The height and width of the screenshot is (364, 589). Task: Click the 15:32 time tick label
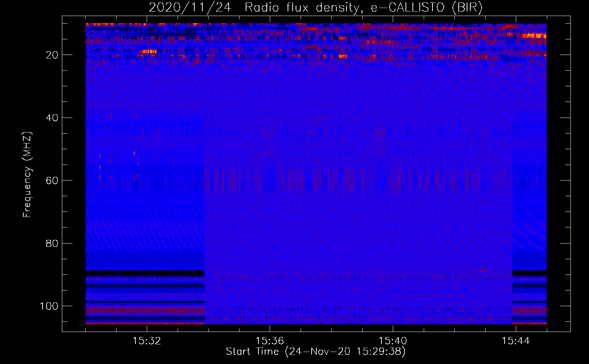(147, 341)
